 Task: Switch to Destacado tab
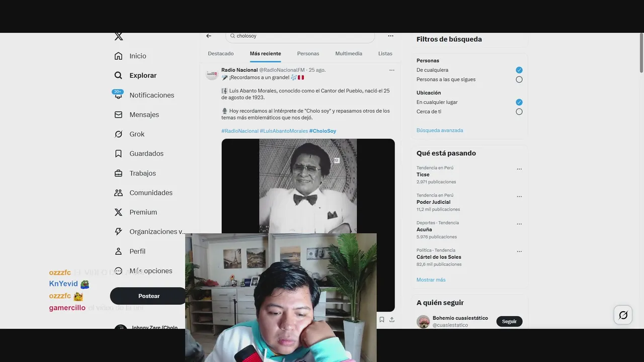221,53
